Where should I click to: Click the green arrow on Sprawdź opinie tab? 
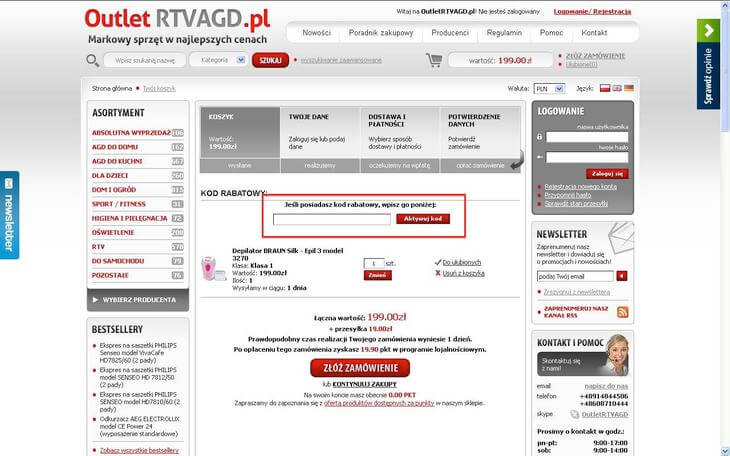708,31
